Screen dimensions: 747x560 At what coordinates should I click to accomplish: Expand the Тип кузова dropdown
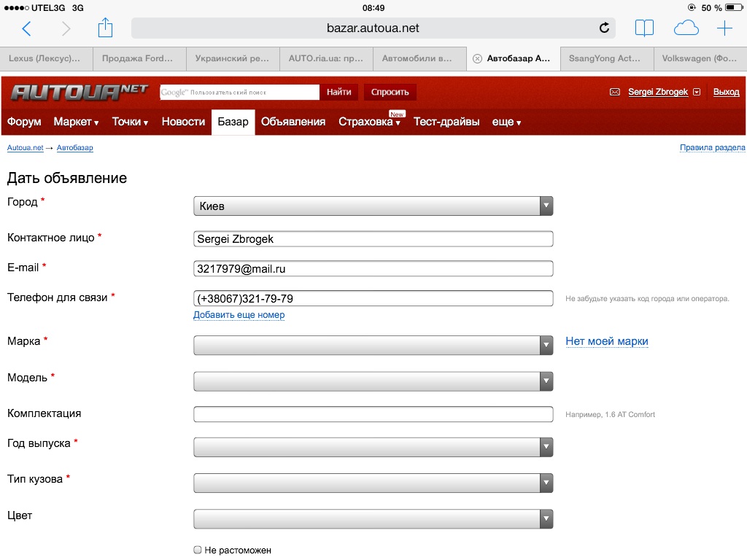[x=373, y=483]
